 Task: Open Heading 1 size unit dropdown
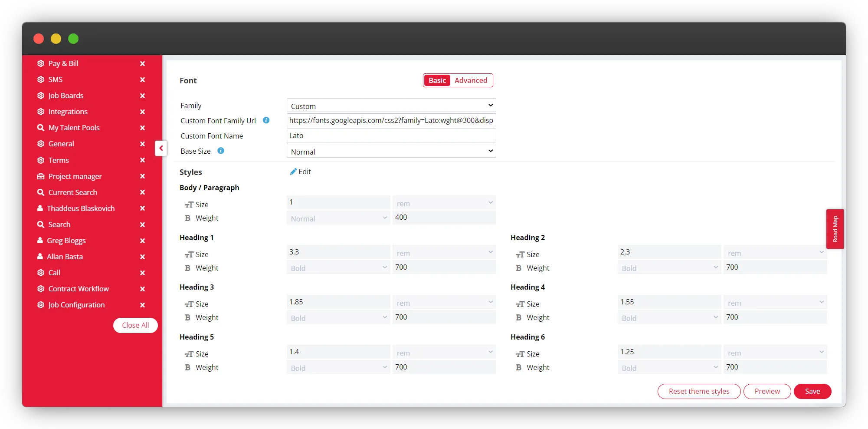point(444,253)
